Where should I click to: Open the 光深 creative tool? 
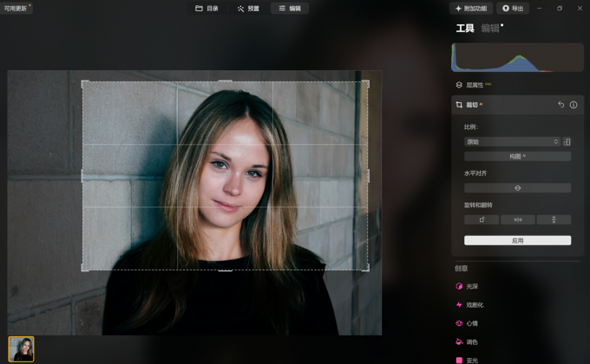point(471,286)
